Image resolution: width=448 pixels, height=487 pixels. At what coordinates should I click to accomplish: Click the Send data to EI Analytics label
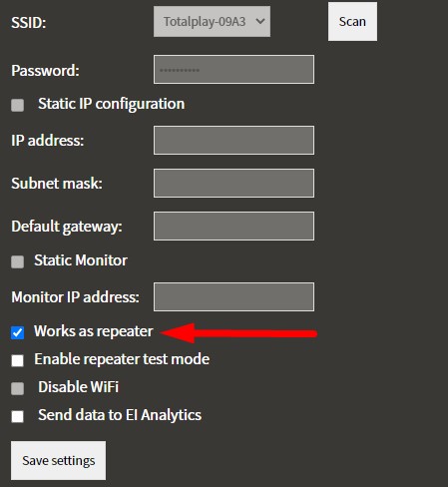tap(120, 415)
